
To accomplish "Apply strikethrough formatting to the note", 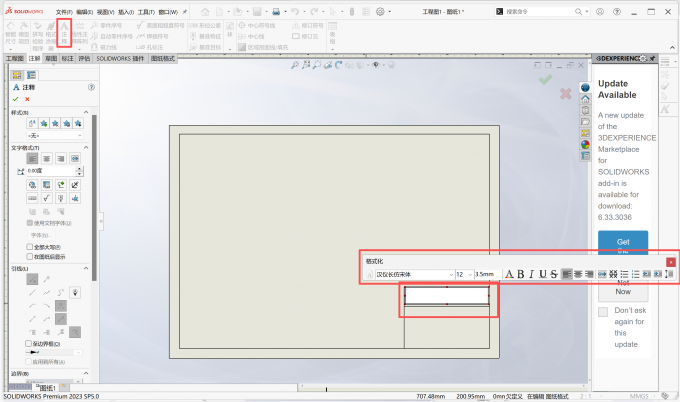I will click(x=553, y=274).
